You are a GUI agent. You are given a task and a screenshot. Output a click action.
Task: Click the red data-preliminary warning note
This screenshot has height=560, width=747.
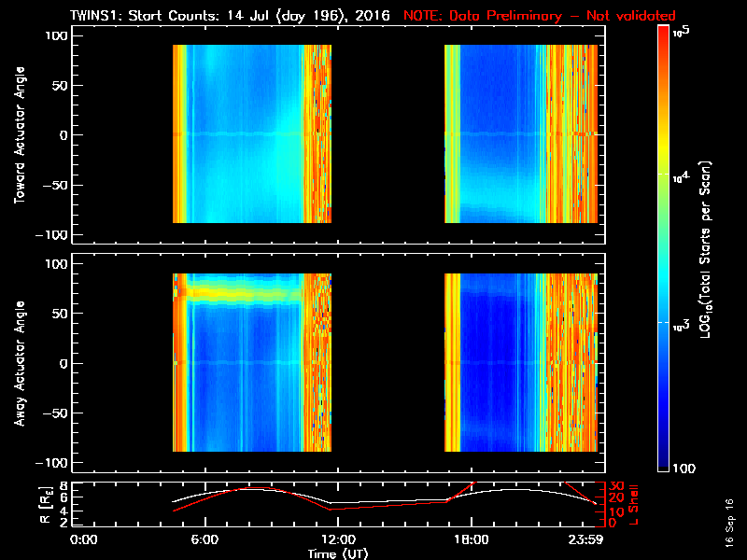pos(540,16)
